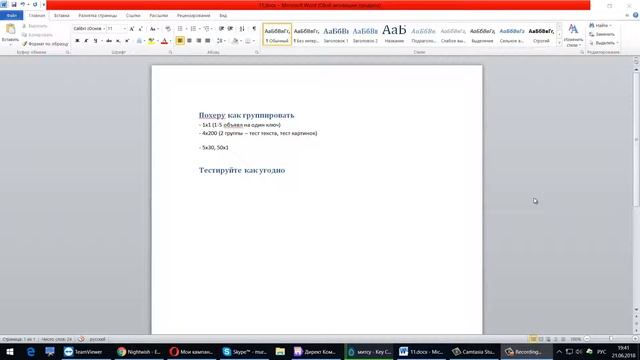The width and height of the screenshot is (640, 360).
Task: Select center paragraph alignment
Action: [x=189, y=41]
